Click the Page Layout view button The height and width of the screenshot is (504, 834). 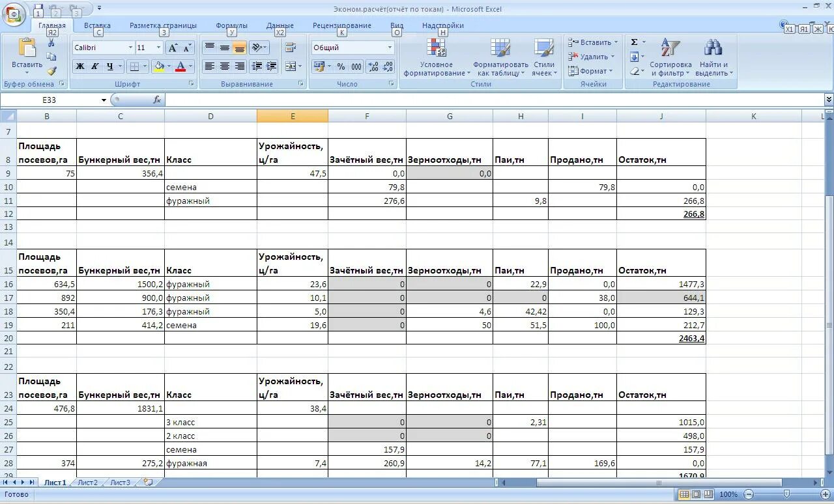coord(697,494)
